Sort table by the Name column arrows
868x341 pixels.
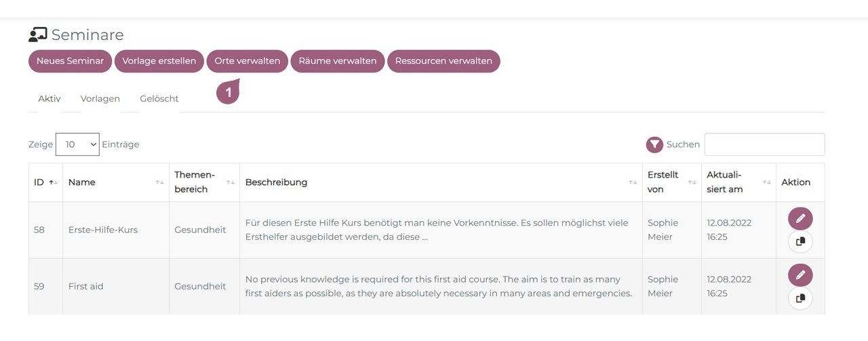pyautogui.click(x=160, y=182)
